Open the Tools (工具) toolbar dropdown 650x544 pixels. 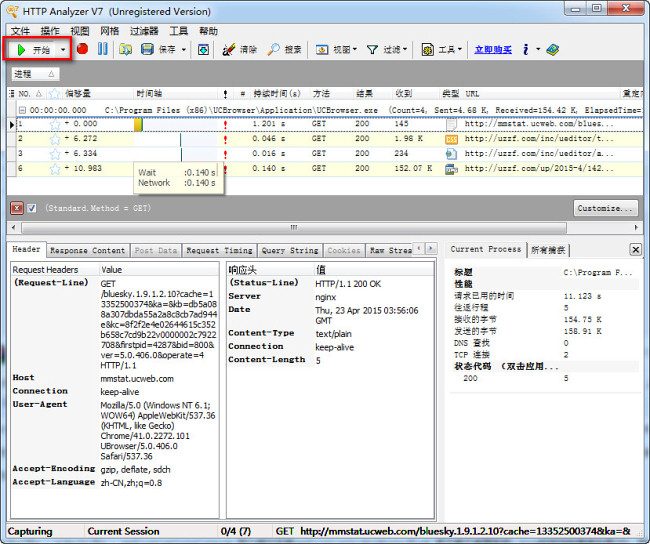point(441,49)
